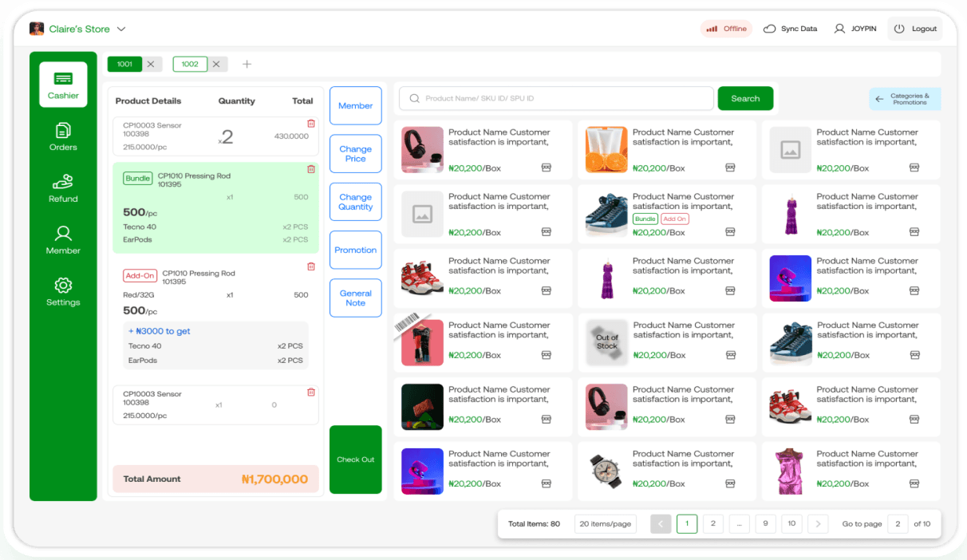
Task: Switch to order tab 1002
Action: pyautogui.click(x=190, y=64)
